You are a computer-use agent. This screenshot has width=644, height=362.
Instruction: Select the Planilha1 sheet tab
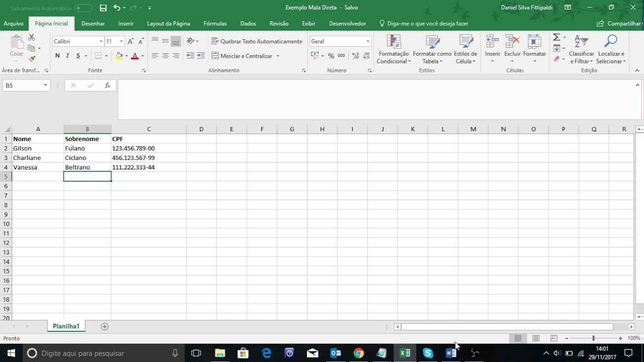(66, 326)
